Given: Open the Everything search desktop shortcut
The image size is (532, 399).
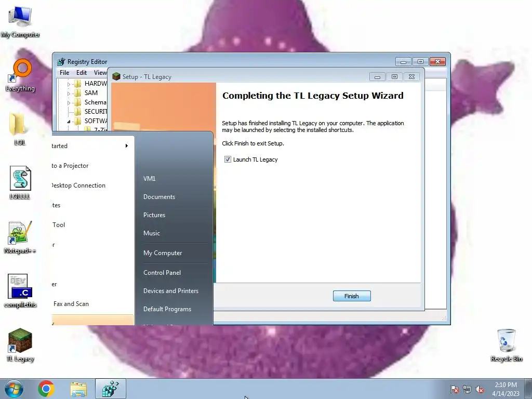Looking at the screenshot, I should (20, 75).
